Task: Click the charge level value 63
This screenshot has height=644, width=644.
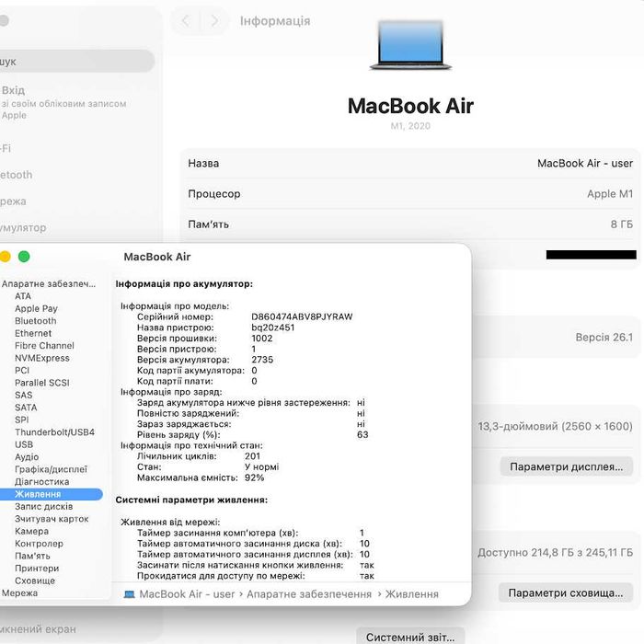Action: click(362, 434)
